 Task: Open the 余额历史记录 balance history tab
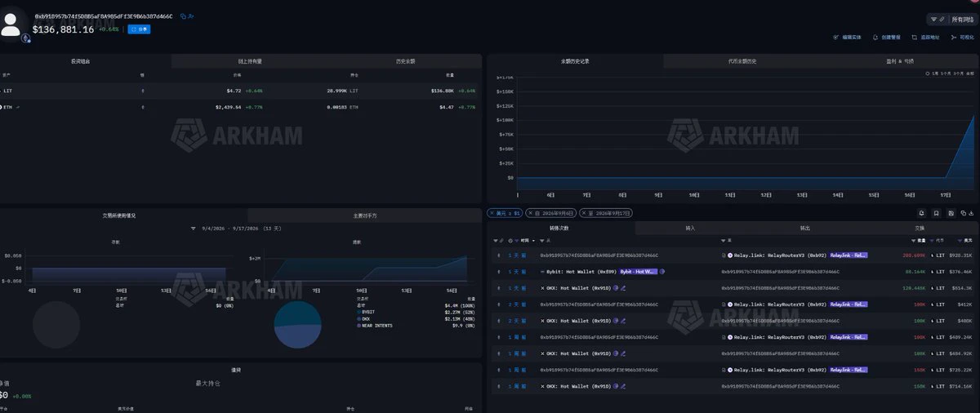coord(575,61)
